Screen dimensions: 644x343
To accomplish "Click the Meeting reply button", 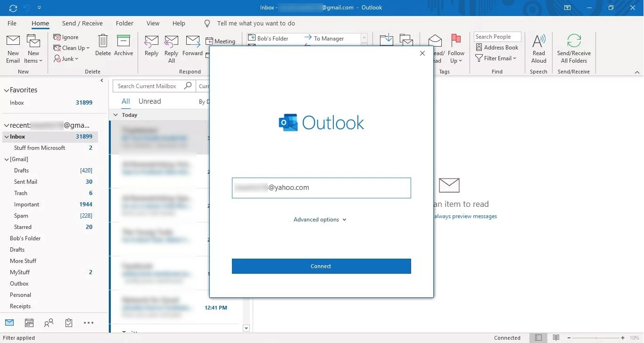I will pos(221,41).
